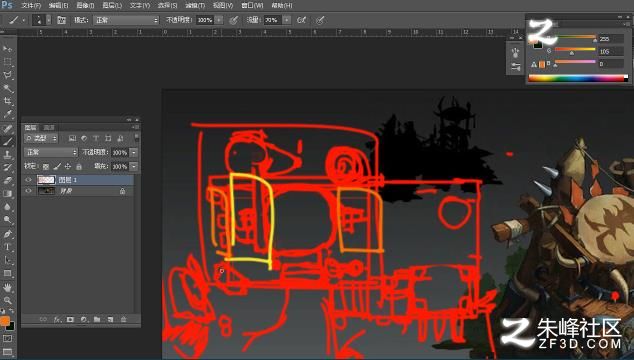
Task: Select the History Brush tool
Action: point(7,168)
